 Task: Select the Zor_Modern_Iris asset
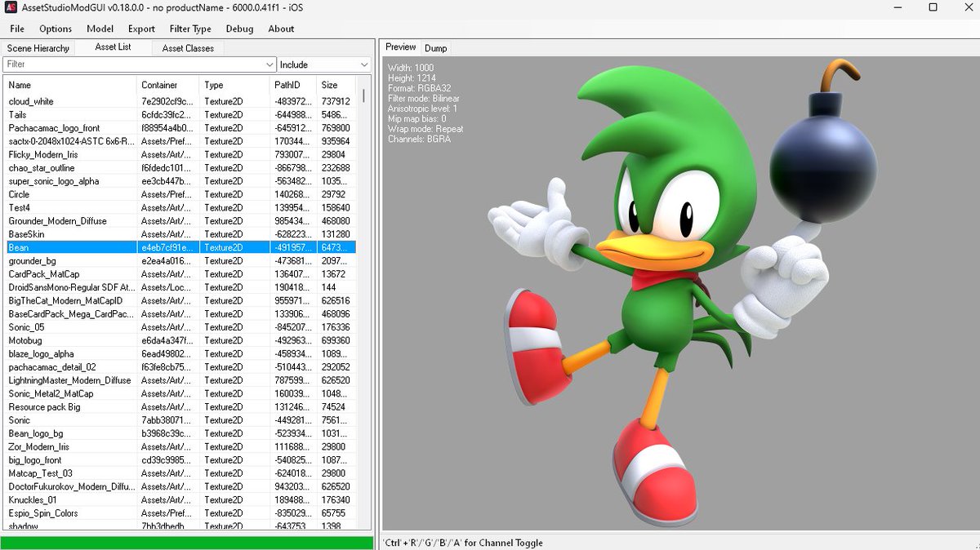[x=180, y=446]
